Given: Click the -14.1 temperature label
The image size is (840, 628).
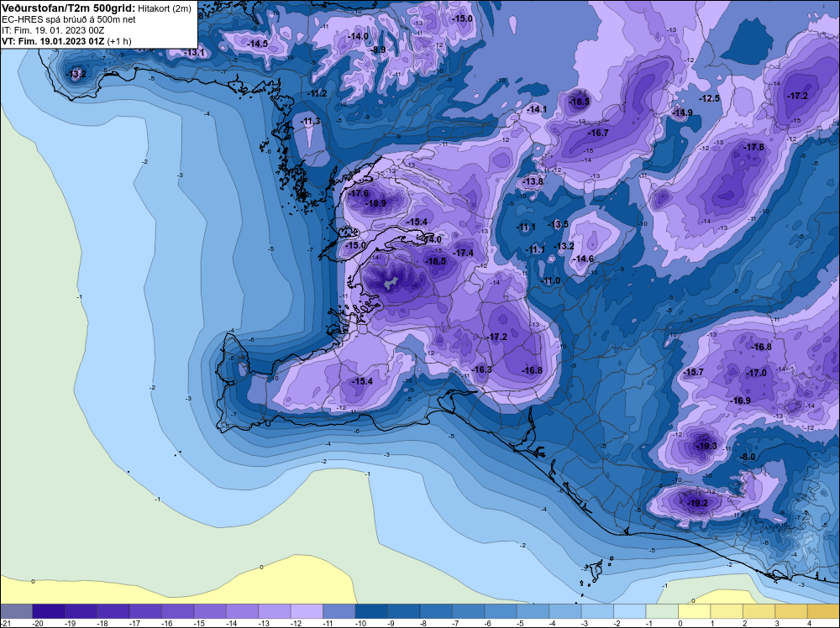Looking at the screenshot, I should [537, 109].
